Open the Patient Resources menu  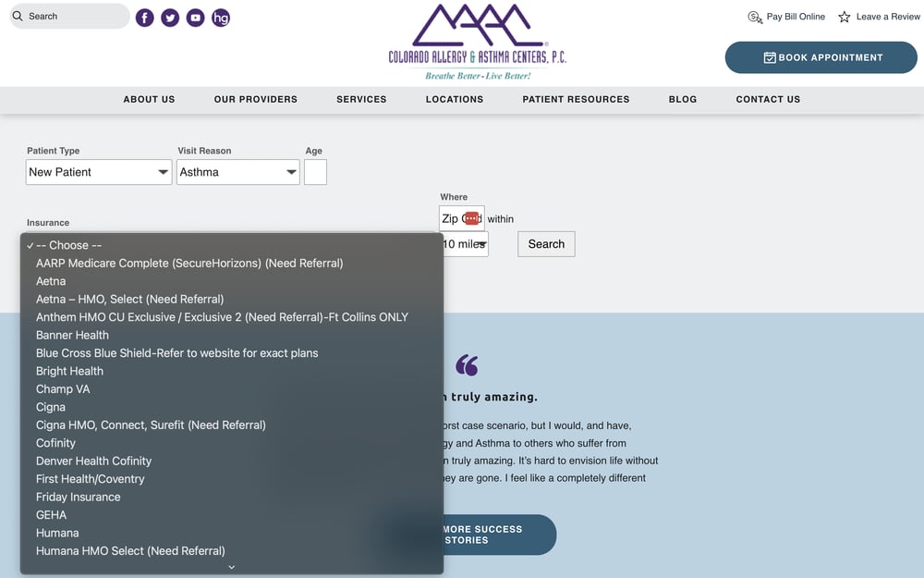click(577, 99)
